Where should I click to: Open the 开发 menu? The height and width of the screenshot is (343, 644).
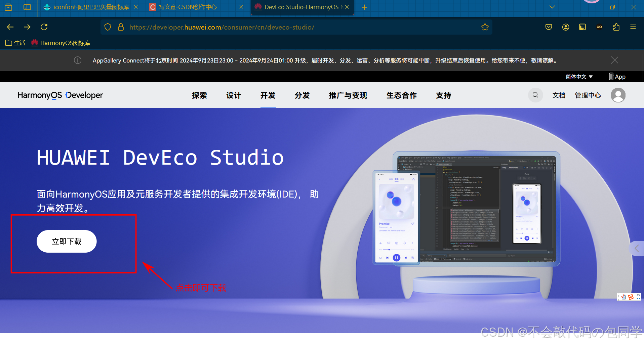pyautogui.click(x=268, y=95)
